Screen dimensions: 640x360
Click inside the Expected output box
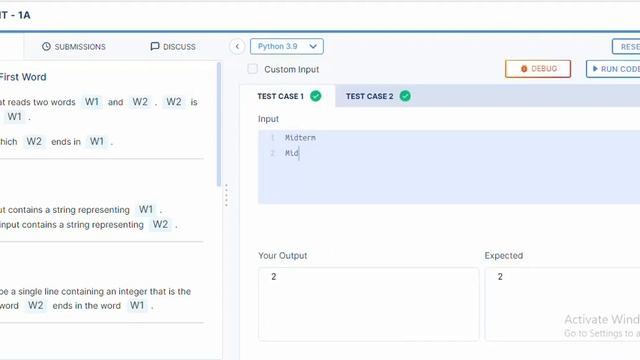click(x=562, y=304)
